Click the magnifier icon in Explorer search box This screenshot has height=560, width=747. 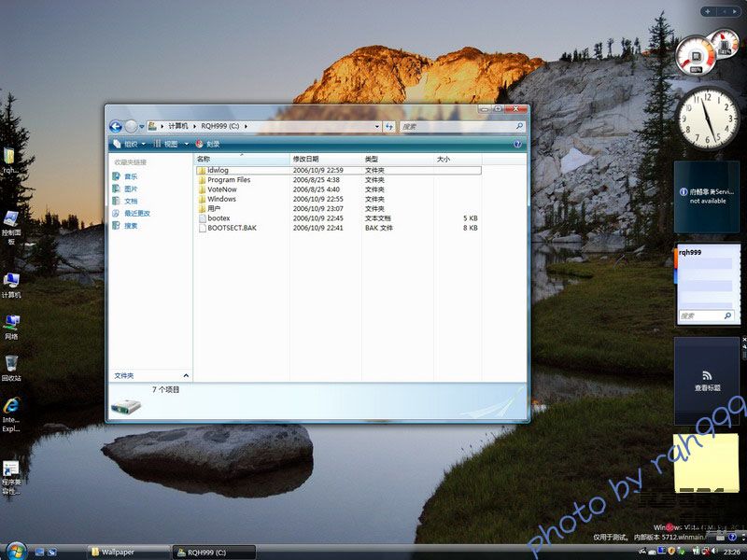(x=519, y=126)
